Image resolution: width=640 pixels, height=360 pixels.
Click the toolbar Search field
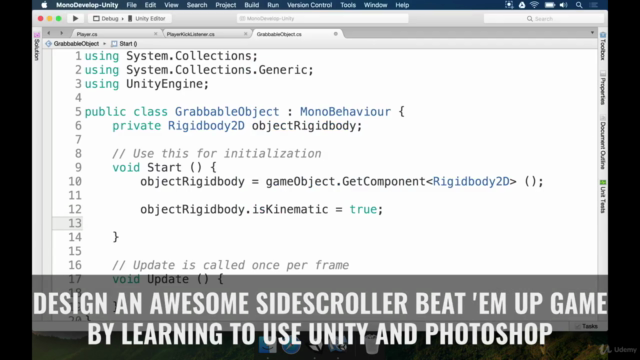point(544,19)
